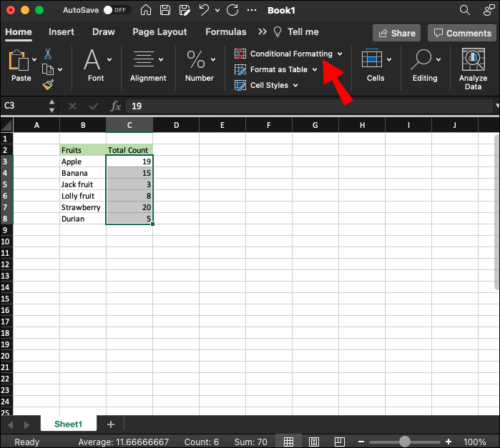500x448 pixels.
Task: Click the Save icon in title bar
Action: tap(165, 11)
